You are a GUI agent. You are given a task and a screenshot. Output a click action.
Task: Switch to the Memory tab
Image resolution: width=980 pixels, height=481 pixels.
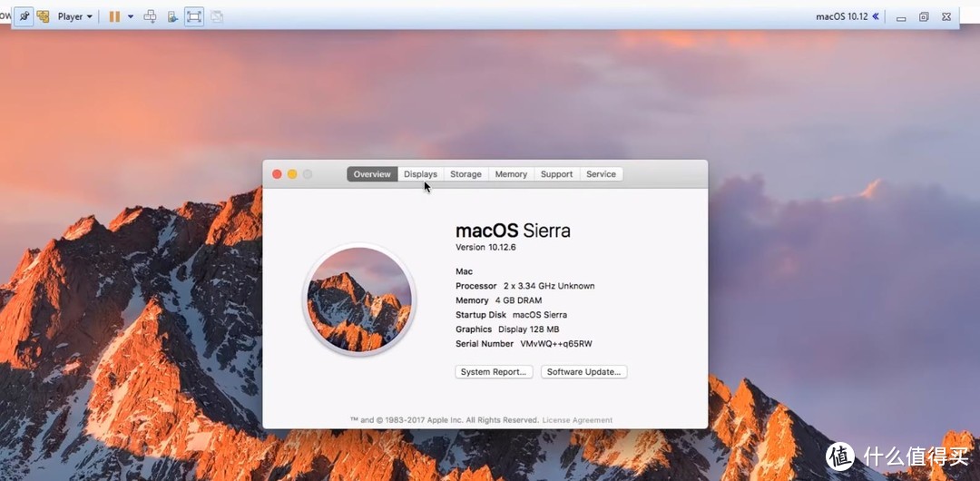pyautogui.click(x=511, y=174)
